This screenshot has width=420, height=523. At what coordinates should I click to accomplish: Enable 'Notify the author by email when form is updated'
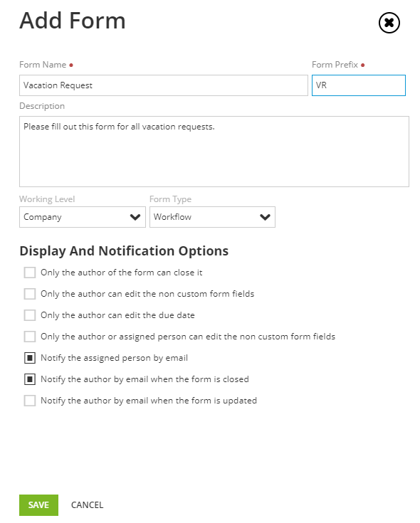[30, 401]
